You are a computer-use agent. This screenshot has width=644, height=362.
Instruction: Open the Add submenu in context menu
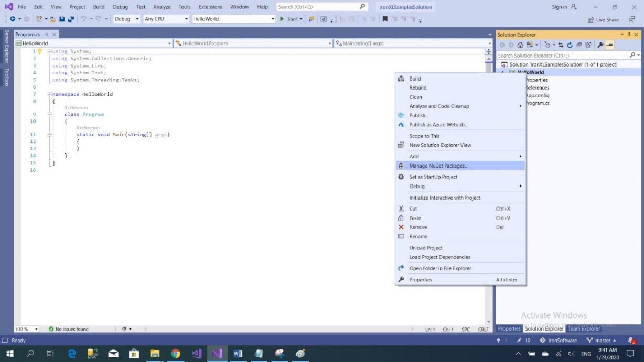[x=460, y=156]
